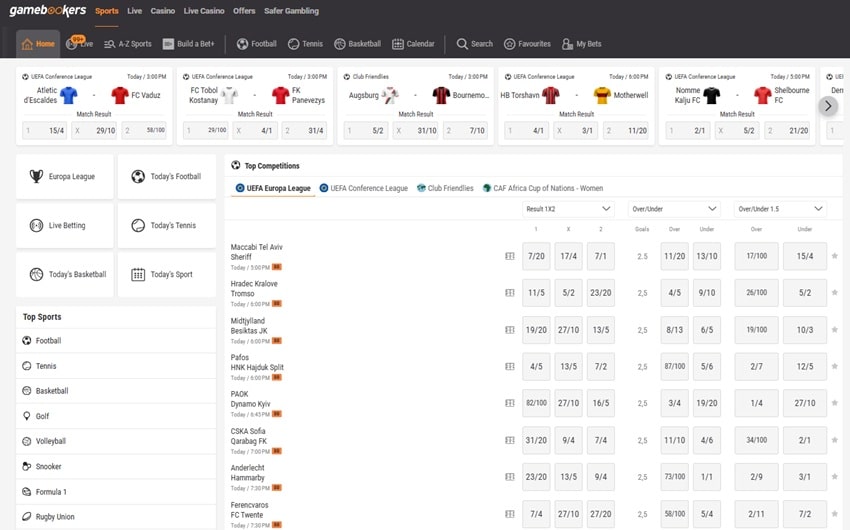Open the Live Casino top menu
850x530 pixels.
pyautogui.click(x=204, y=11)
